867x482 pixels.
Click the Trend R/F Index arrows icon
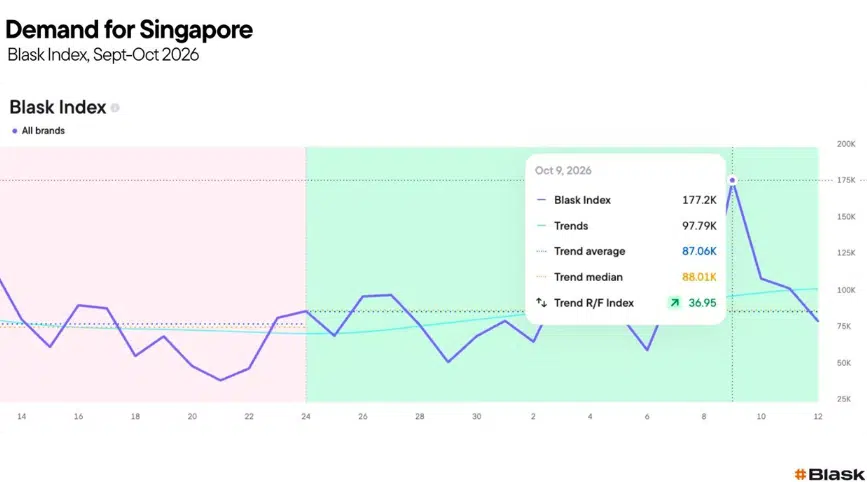coord(541,302)
